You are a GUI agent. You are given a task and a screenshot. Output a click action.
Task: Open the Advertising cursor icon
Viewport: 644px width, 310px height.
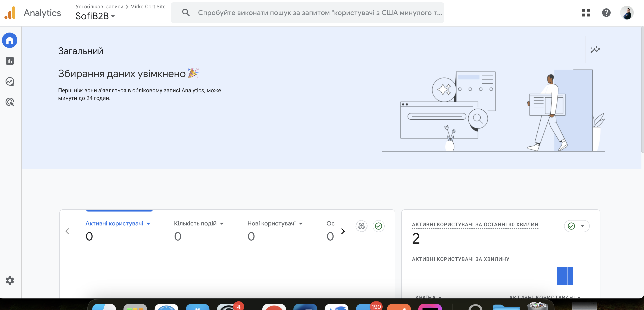point(10,102)
